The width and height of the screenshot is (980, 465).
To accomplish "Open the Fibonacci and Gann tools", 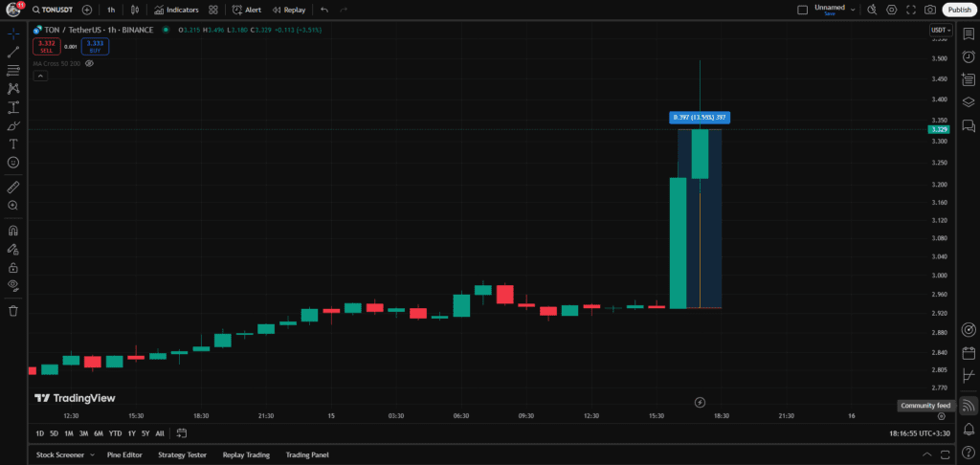I will click(13, 70).
